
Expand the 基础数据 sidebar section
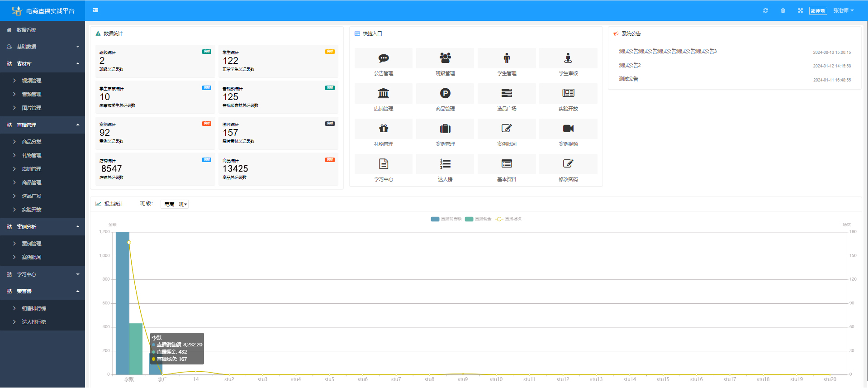43,47
